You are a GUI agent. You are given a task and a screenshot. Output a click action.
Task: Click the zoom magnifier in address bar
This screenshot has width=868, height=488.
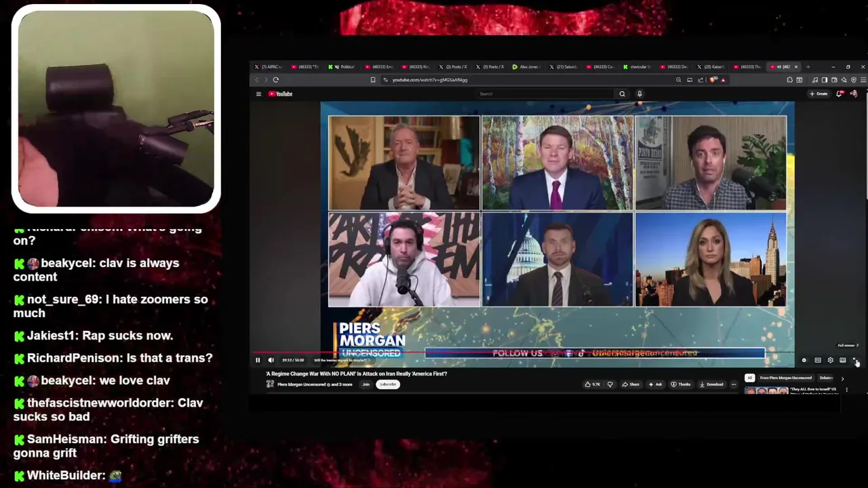679,79
